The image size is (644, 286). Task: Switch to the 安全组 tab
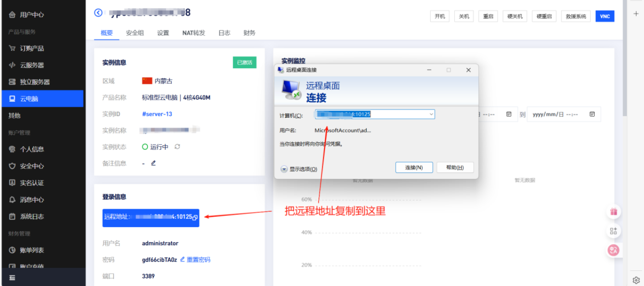135,33
